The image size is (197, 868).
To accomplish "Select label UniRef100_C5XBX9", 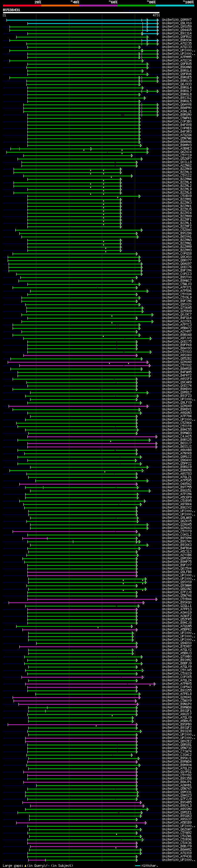I will (x=177, y=196).
